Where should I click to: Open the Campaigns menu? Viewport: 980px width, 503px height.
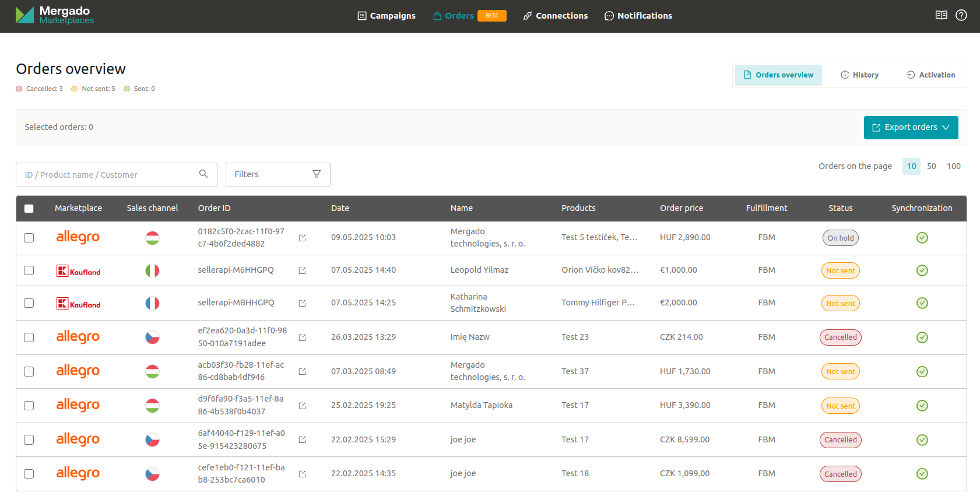pos(387,16)
